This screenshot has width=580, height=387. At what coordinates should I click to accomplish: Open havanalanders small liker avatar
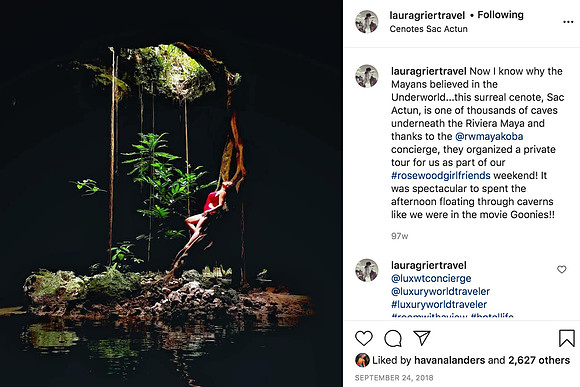362,360
